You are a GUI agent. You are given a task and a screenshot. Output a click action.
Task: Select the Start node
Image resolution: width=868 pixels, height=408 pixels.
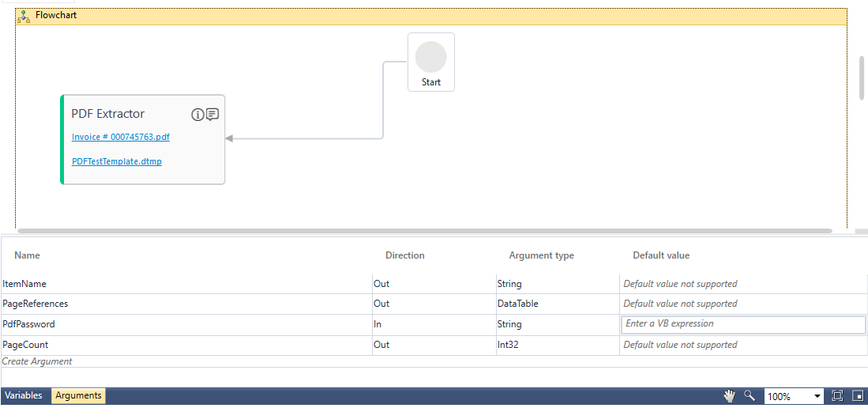tap(431, 62)
